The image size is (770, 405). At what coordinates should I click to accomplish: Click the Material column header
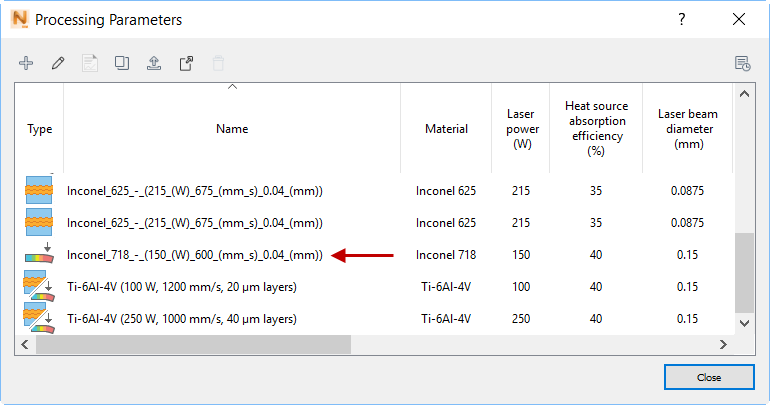point(446,129)
